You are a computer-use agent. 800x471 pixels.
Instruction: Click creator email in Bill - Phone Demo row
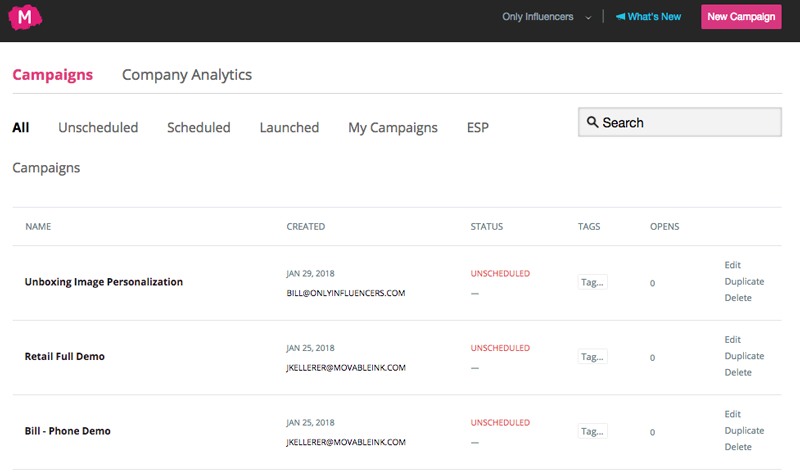pos(346,442)
